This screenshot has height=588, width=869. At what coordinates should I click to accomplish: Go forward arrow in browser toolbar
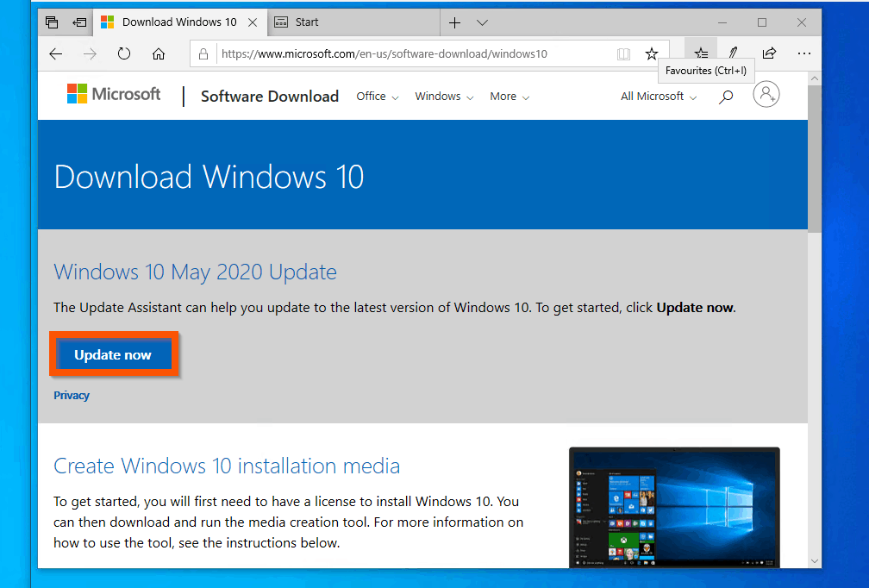pos(90,53)
